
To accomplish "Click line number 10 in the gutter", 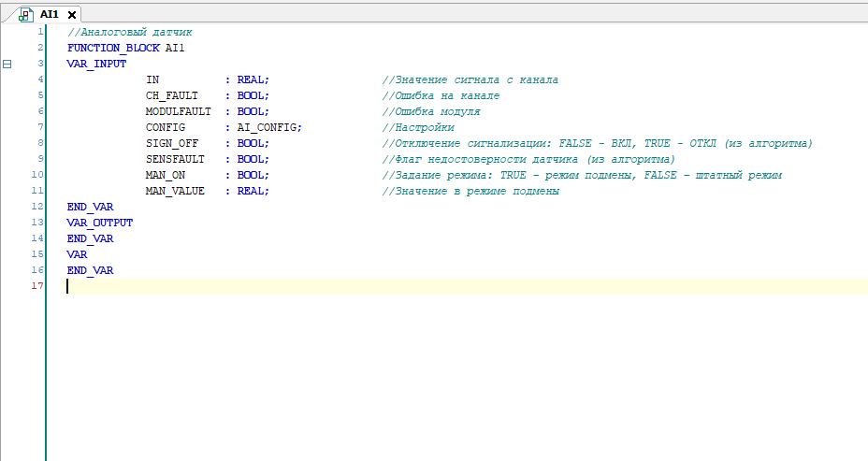I will pos(37,175).
